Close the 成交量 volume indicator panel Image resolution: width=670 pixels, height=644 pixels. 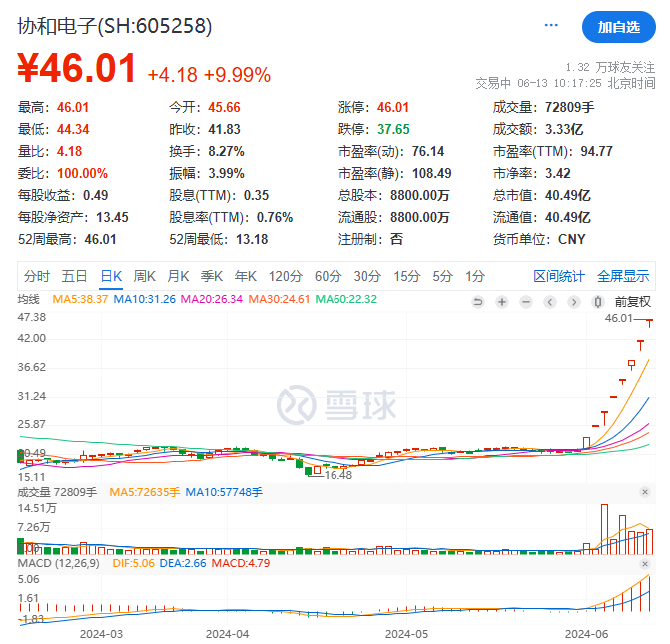(x=645, y=492)
